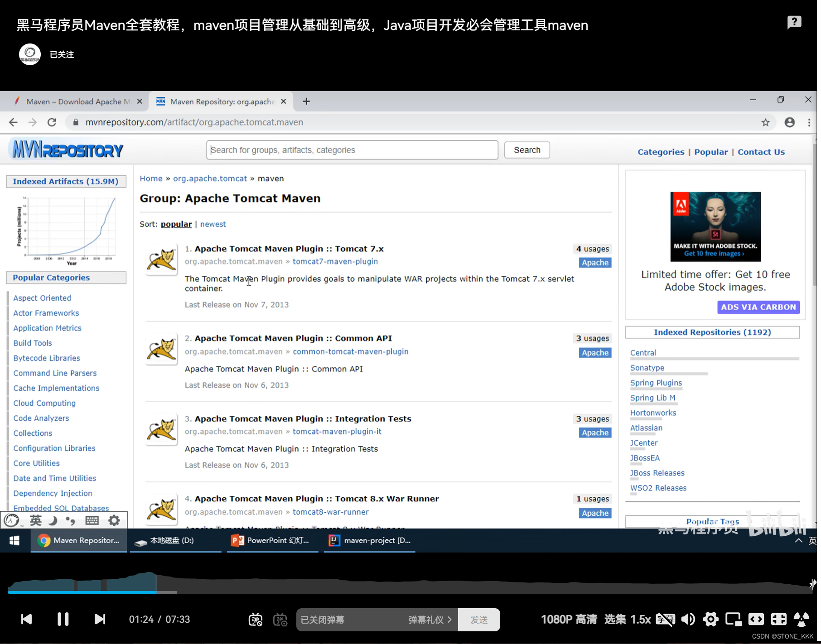Open 弹幕礼仪 etiquette link
This screenshot has width=821, height=644.
(430, 620)
